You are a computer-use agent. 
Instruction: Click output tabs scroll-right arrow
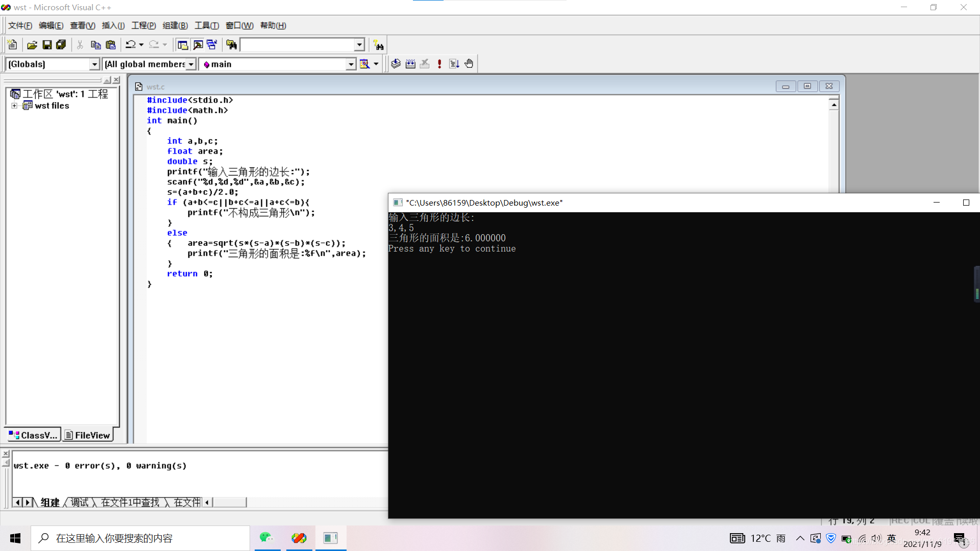[28, 503]
